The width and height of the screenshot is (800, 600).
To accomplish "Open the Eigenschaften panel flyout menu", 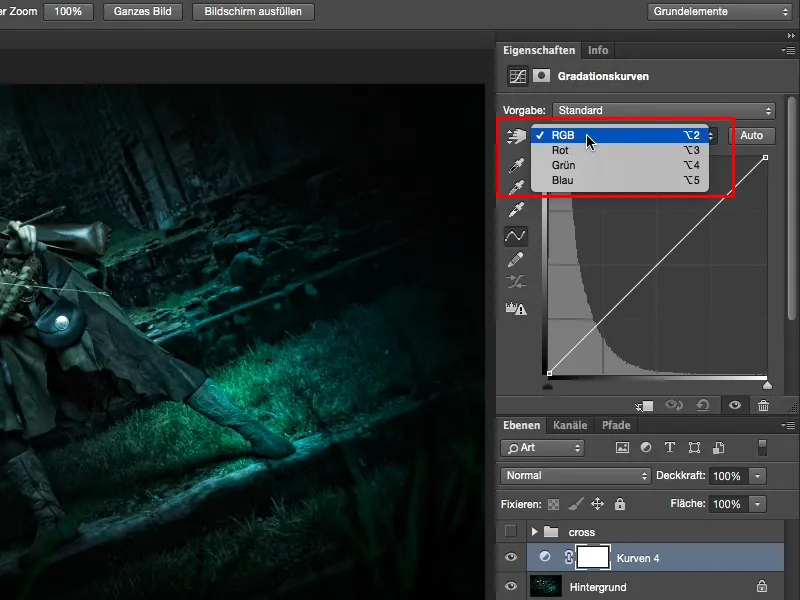I will pyautogui.click(x=788, y=50).
